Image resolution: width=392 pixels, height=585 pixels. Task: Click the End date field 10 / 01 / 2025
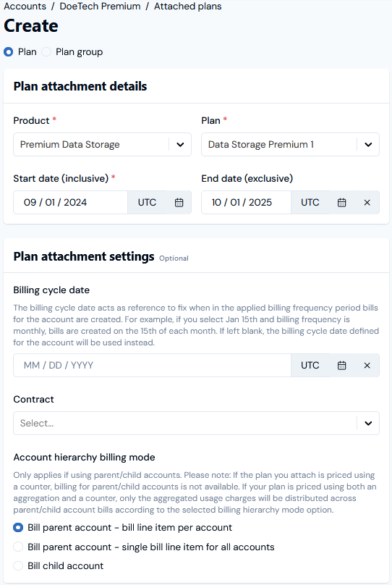247,203
